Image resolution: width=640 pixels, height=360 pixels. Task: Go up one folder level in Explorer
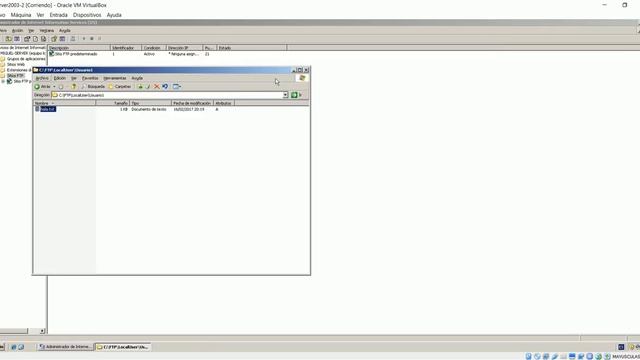[74, 87]
